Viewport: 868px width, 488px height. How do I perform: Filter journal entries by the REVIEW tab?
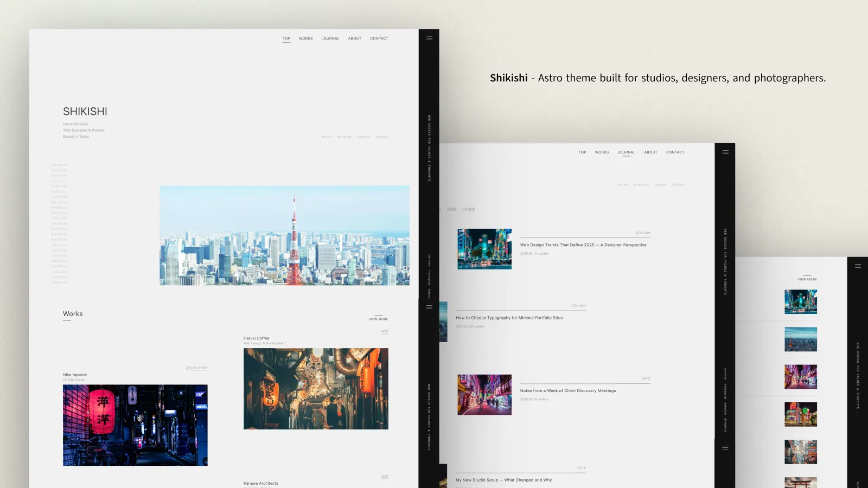[x=468, y=209]
